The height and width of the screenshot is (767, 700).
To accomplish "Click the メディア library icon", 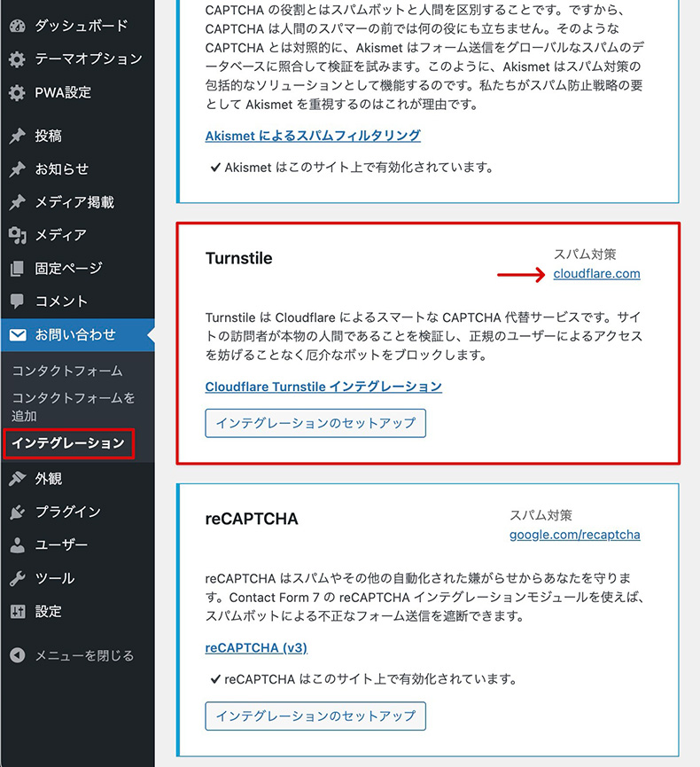I will (x=17, y=235).
